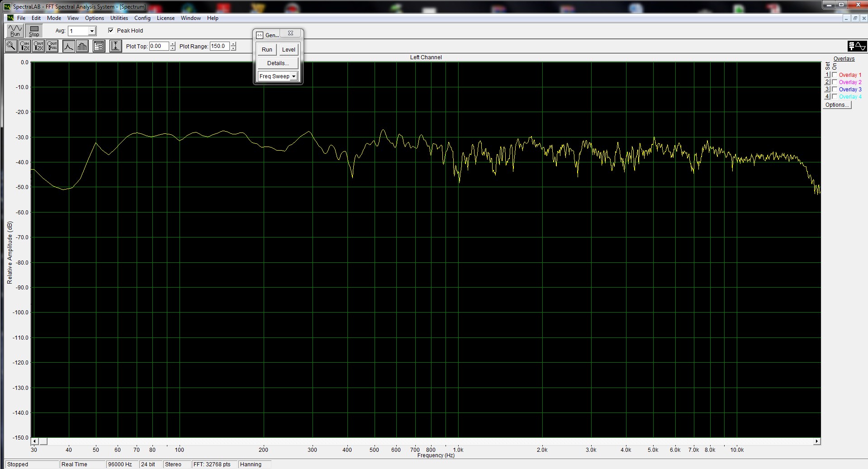868x469 pixels.
Task: Click the zoom Out 2X icon
Action: coord(38,46)
